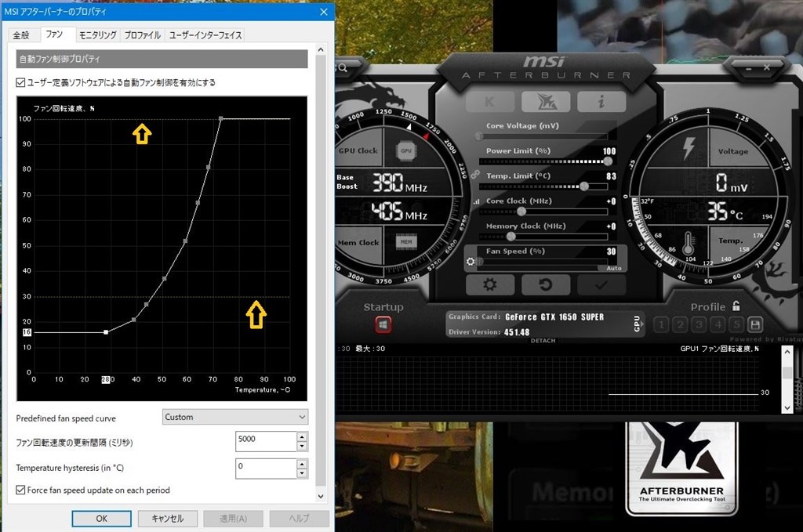Open the モニタリング tab
This screenshot has height=532, width=803.
coord(98,35)
